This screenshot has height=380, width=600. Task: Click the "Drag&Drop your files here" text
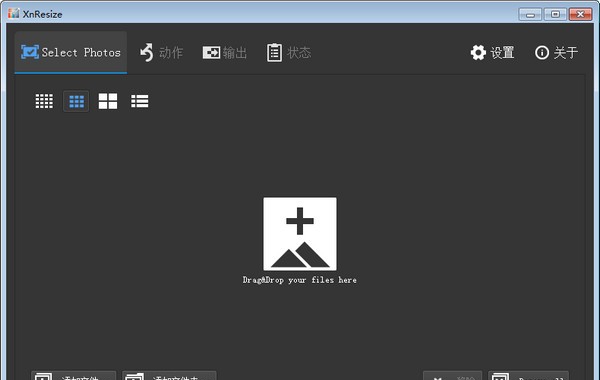(x=300, y=280)
